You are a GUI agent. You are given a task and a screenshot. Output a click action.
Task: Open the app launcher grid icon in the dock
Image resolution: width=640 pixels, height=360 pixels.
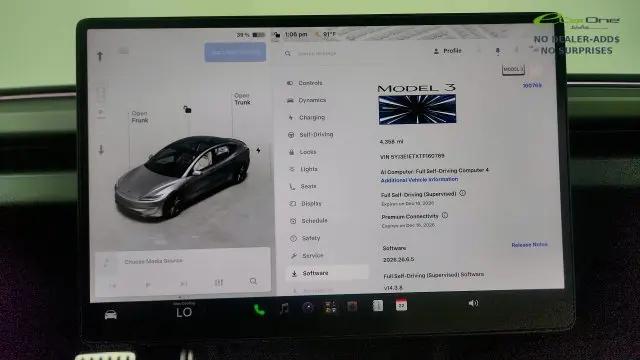coord(330,307)
